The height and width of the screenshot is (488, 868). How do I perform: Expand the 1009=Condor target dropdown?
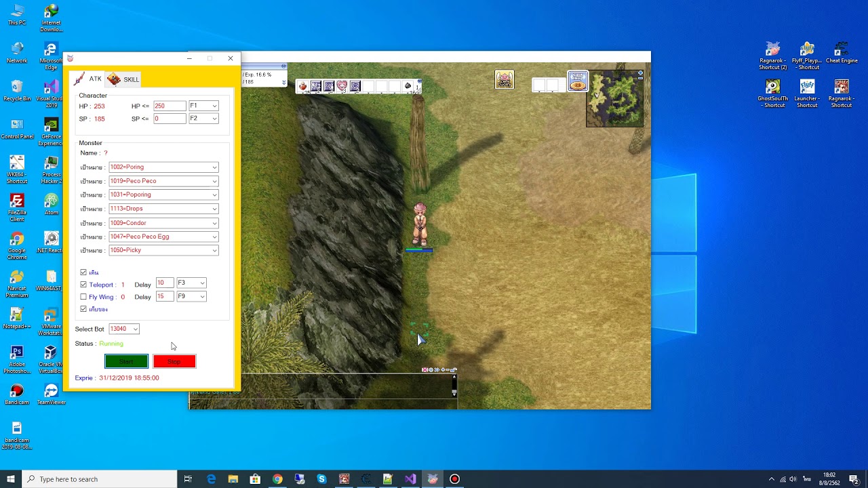point(163,223)
